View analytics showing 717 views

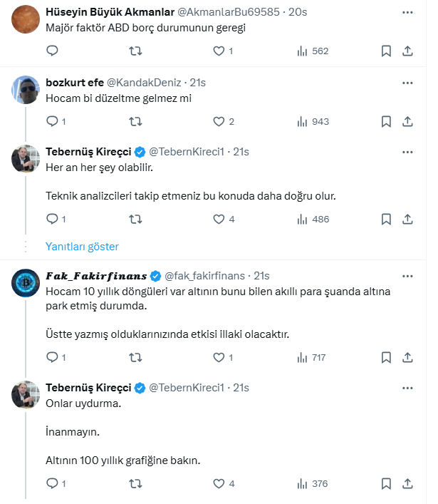pyautogui.click(x=312, y=357)
